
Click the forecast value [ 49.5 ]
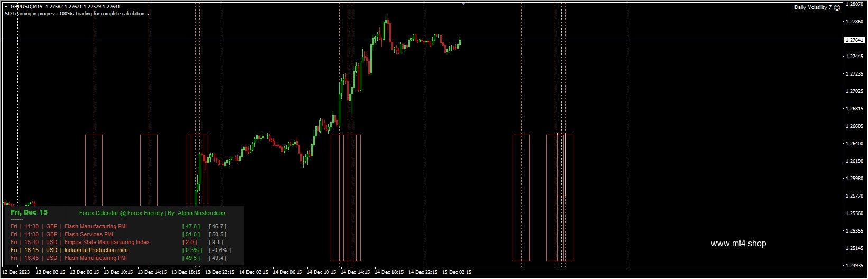coord(191,258)
